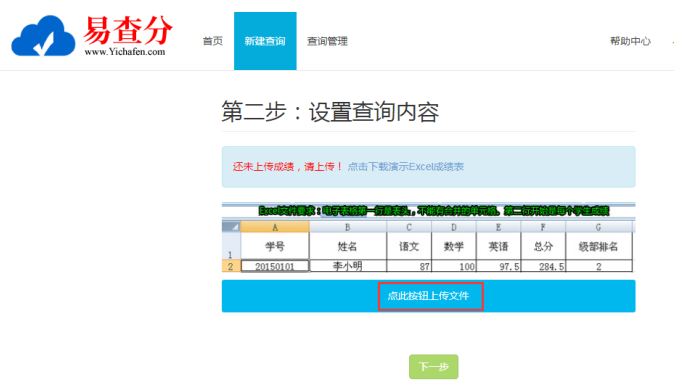Screen dimensions: 686x386
Task: Click the Excel文件要求 instruction caption
Action: pos(434,211)
